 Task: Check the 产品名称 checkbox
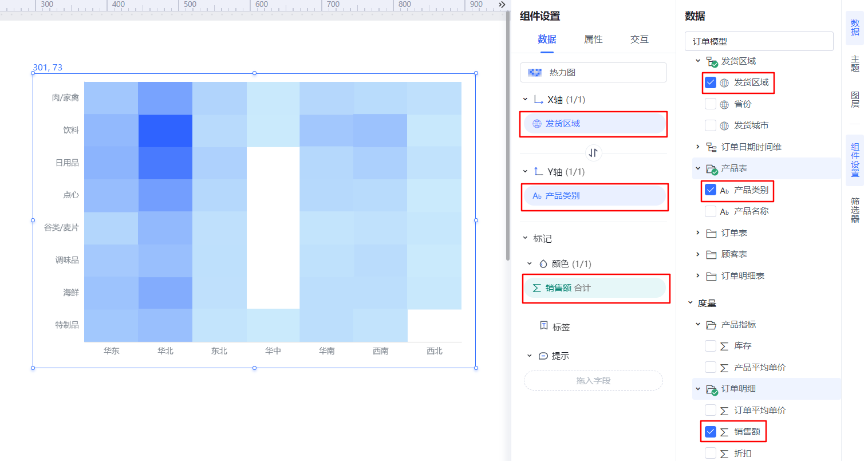coord(711,211)
